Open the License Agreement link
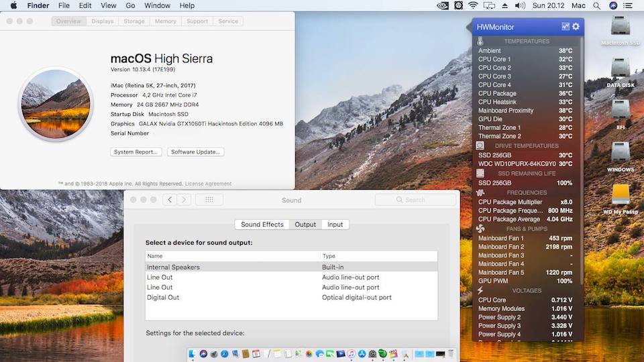 pos(208,184)
